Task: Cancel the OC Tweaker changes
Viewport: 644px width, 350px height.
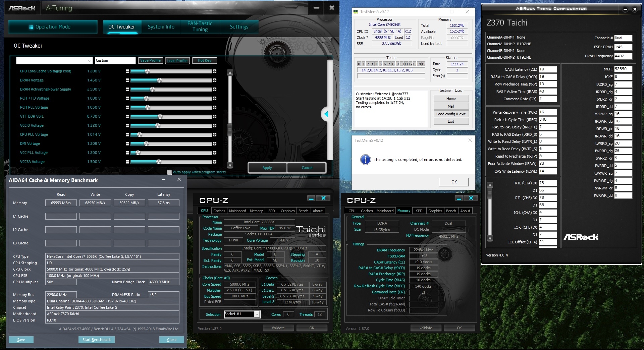Action: [307, 168]
